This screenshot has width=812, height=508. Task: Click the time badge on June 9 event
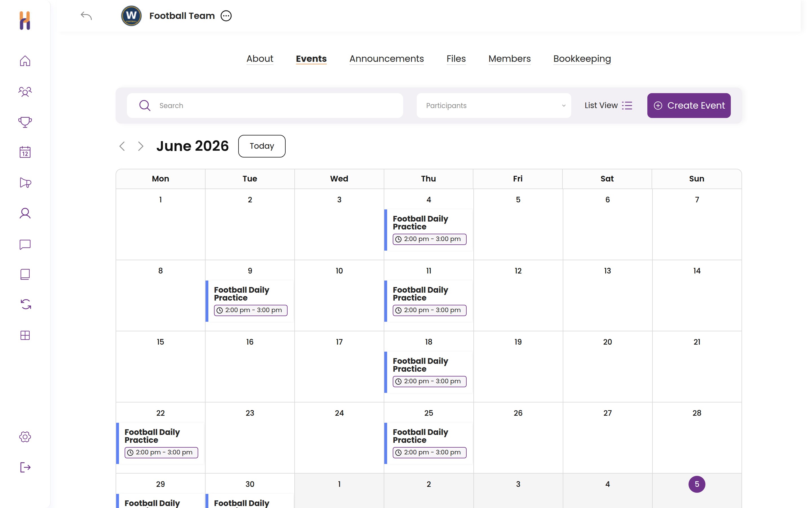tap(251, 310)
